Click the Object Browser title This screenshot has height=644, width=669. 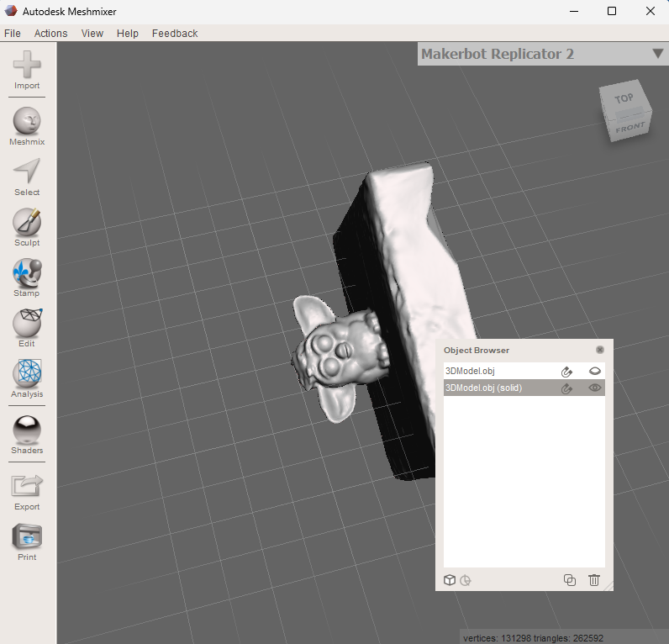(477, 351)
